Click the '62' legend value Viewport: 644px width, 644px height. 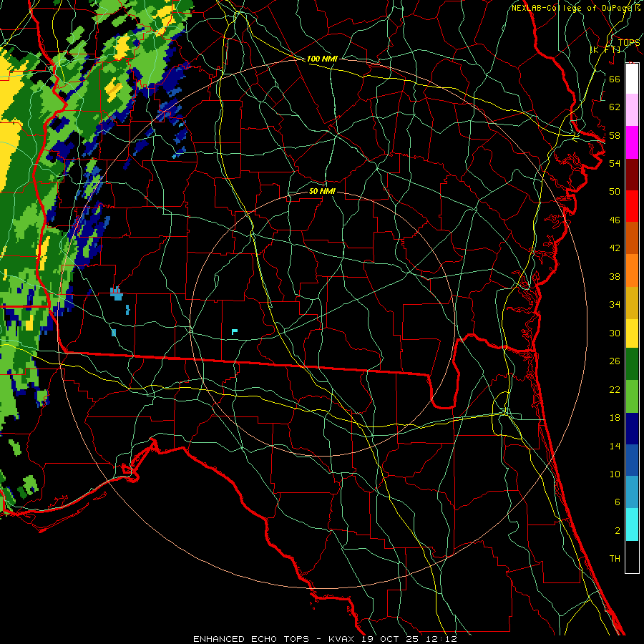[615, 107]
